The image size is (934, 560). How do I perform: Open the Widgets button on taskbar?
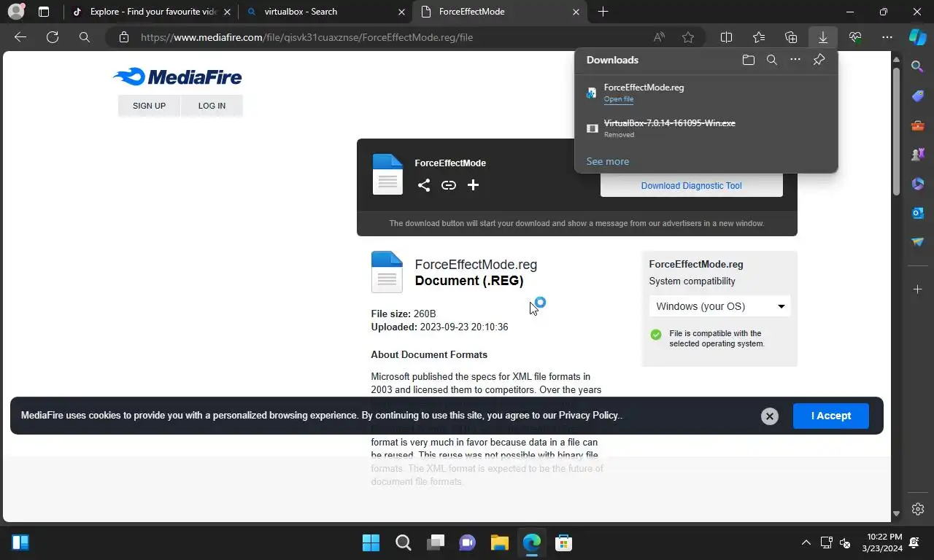pos(20,542)
